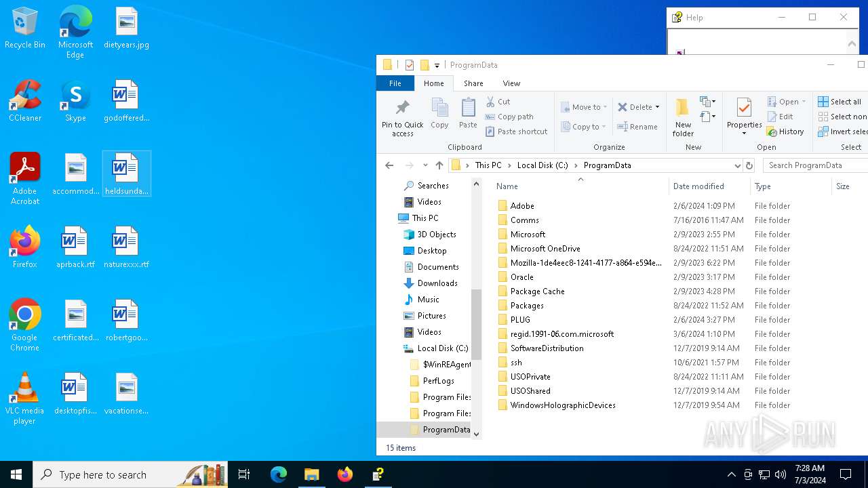Click the Edit ribbon button
This screenshot has width=868, height=488.
780,117
